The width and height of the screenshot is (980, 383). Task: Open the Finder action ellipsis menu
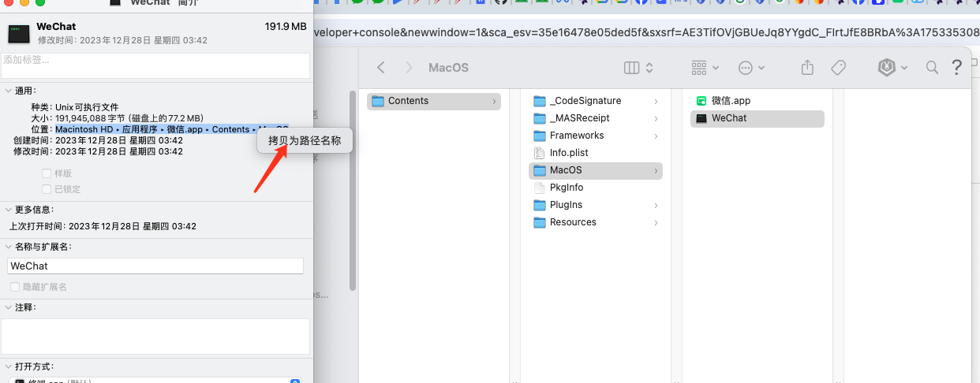coord(746,68)
